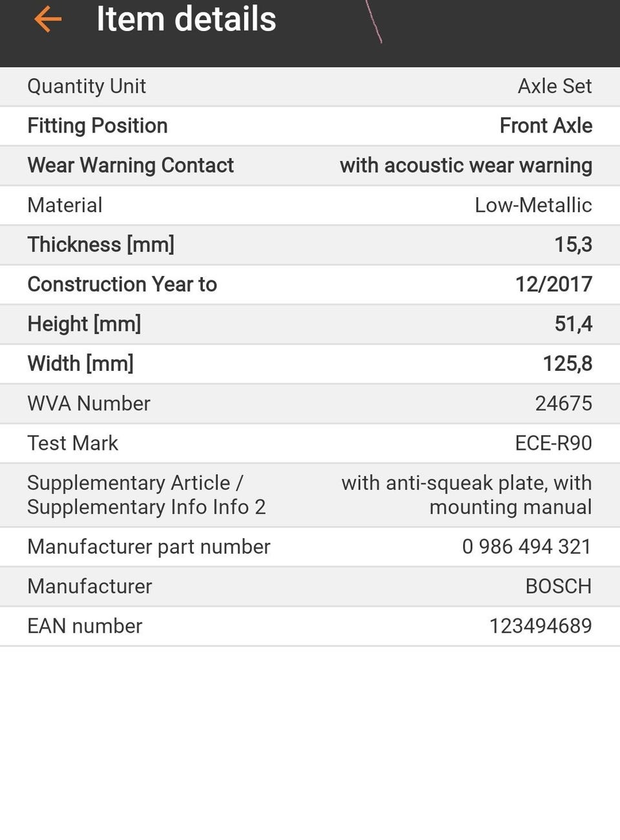
Task: Select the Wear Warning Contact row label
Action: [x=130, y=165]
